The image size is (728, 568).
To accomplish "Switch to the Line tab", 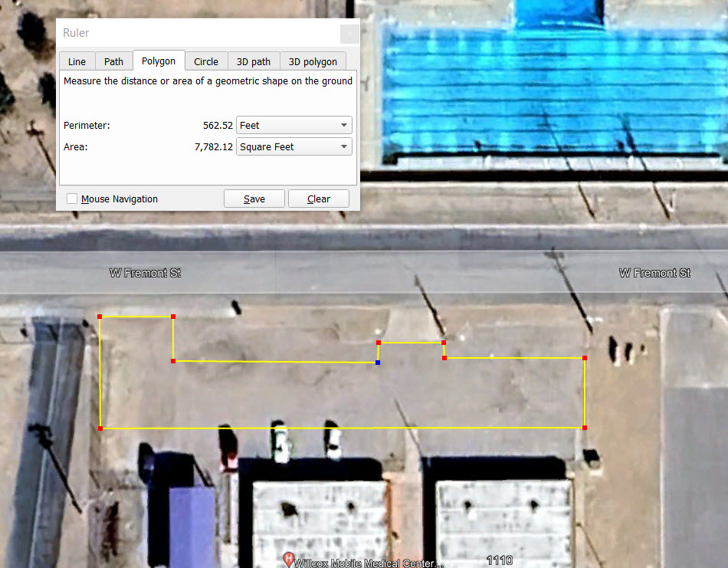I will click(x=77, y=62).
